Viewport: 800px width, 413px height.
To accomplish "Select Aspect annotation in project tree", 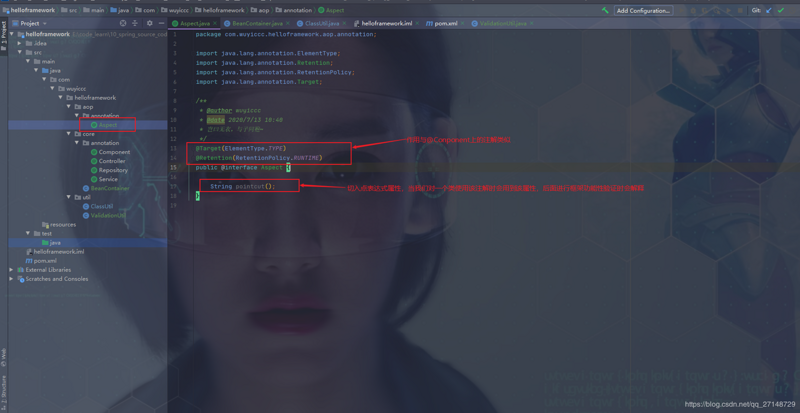I will tap(104, 125).
